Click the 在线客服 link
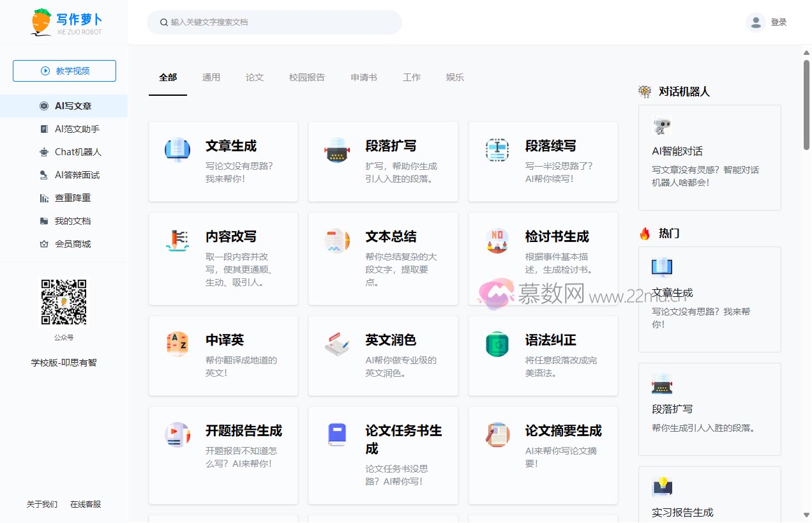 point(86,504)
